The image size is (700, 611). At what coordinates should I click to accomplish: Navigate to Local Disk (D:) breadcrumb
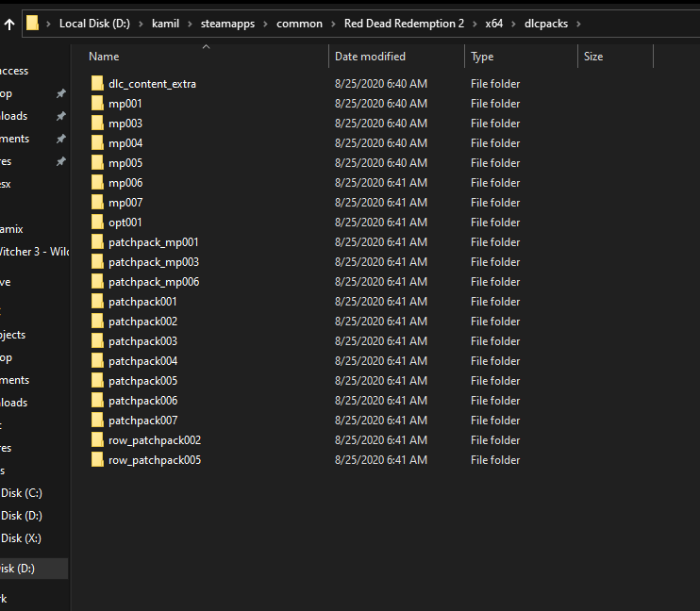[x=94, y=24]
